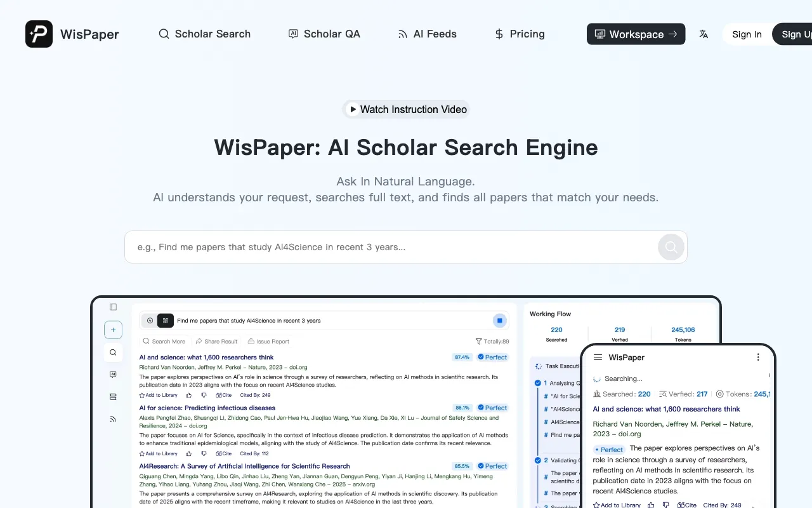This screenshot has height=508, width=812.
Task: Click the dark mode-switch icon beside preview query
Action: point(165,321)
